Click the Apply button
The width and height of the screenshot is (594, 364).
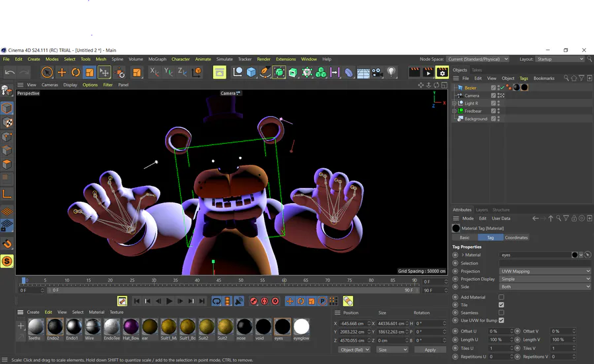[x=430, y=350]
